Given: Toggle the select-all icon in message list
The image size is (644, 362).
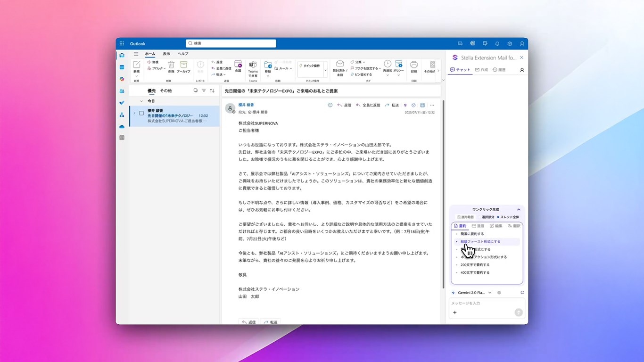Looking at the screenshot, I should point(196,90).
